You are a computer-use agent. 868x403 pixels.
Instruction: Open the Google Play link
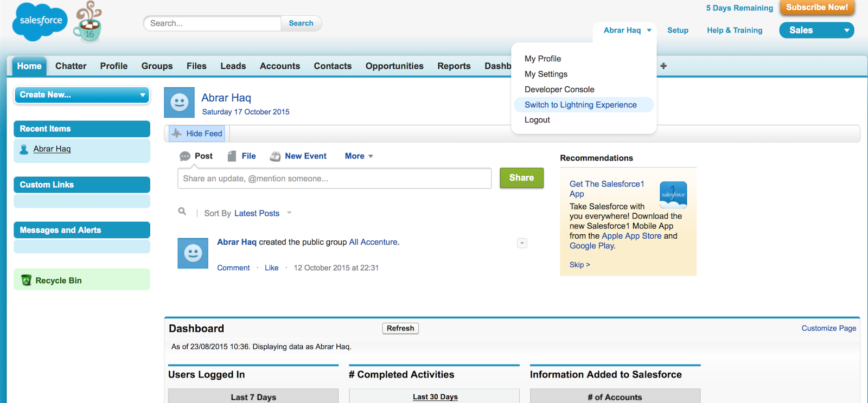point(591,246)
